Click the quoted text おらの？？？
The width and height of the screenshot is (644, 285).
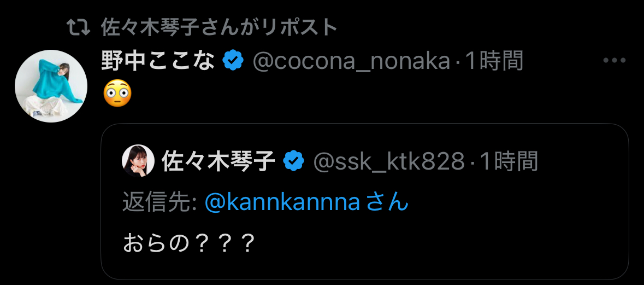189,243
